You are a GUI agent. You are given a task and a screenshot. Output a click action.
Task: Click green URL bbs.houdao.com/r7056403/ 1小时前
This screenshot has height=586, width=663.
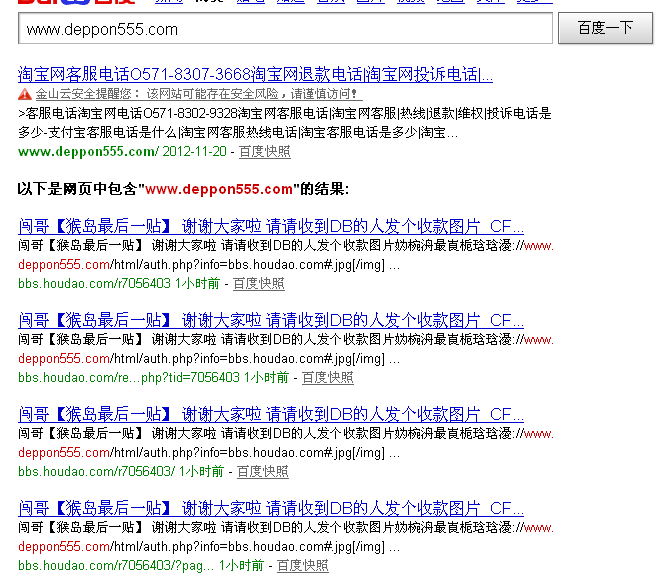[121, 471]
